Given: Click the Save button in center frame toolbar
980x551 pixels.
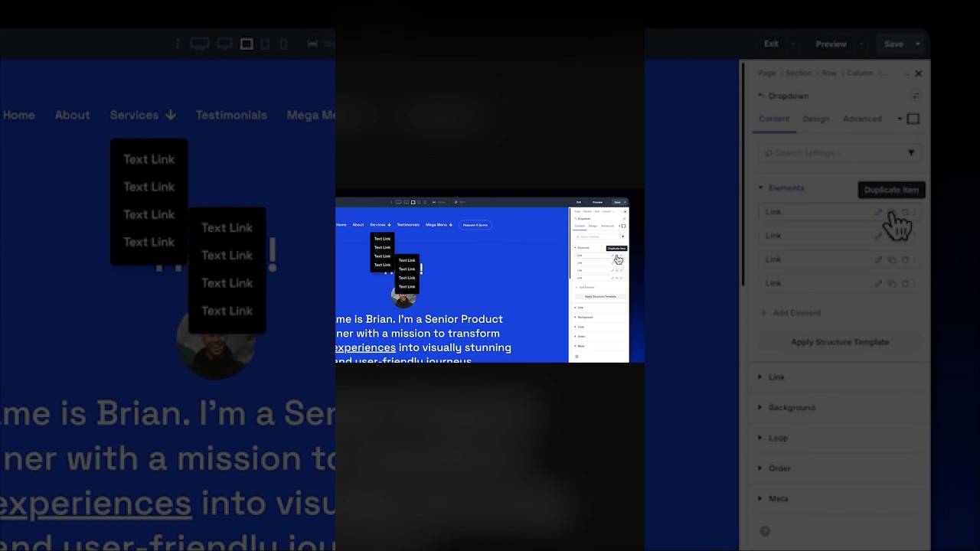Looking at the screenshot, I should tap(617, 202).
